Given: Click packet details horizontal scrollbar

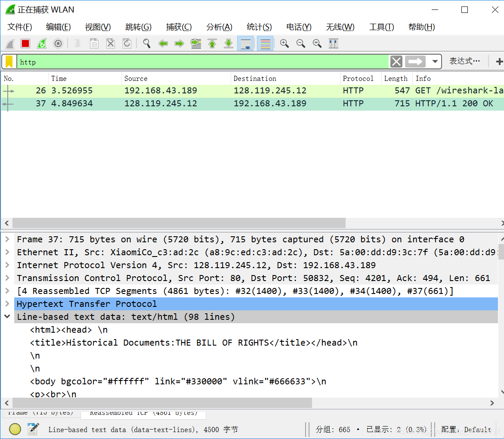Looking at the screenshot, I should (x=162, y=403).
